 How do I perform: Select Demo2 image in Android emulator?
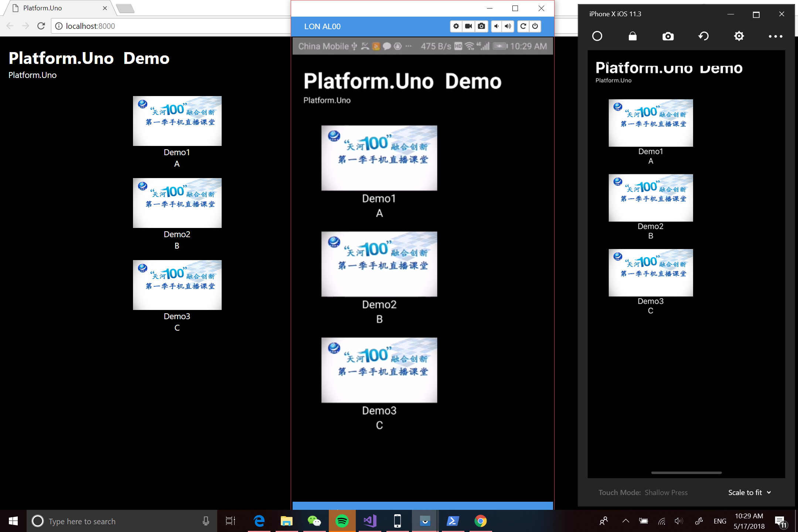point(379,263)
